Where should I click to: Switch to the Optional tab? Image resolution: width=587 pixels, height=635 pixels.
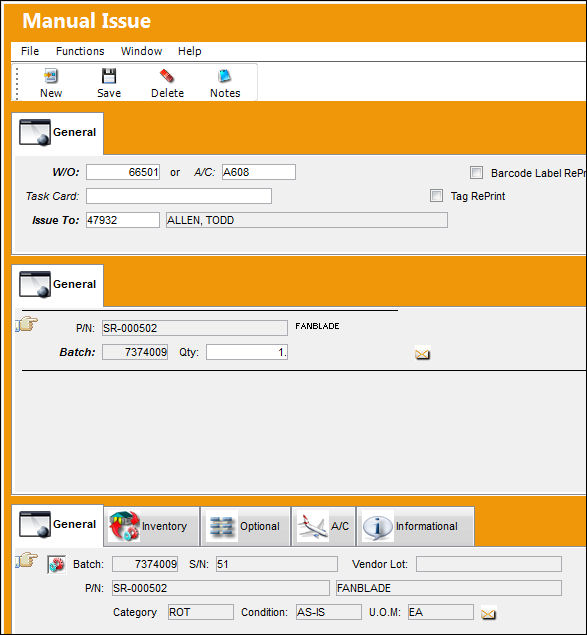pos(245,526)
